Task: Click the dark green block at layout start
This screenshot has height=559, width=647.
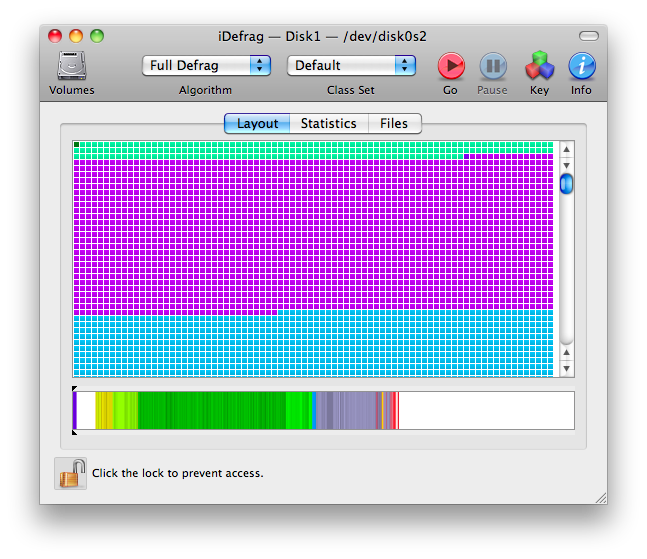Action: [76, 144]
